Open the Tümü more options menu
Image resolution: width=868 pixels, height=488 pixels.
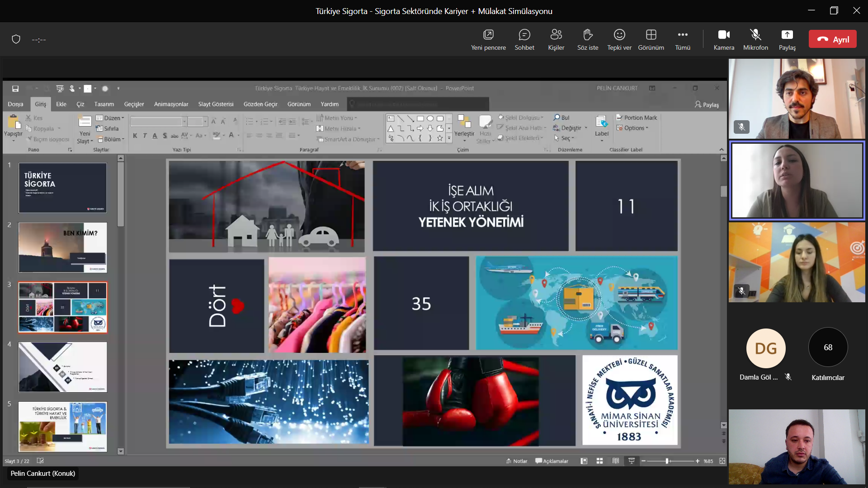(683, 40)
